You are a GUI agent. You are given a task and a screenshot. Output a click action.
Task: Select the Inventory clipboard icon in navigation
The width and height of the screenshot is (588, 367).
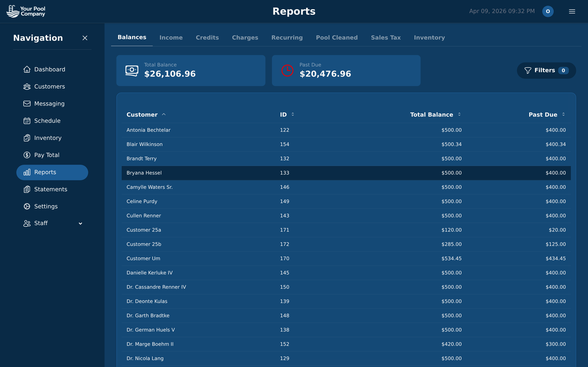click(x=27, y=138)
